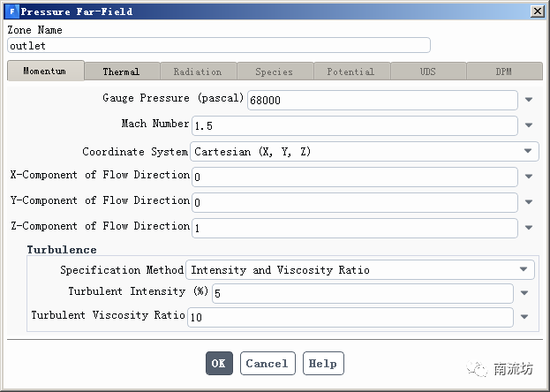The width and height of the screenshot is (550, 392).
Task: Click the Mach Number input field
Action: tap(354, 126)
